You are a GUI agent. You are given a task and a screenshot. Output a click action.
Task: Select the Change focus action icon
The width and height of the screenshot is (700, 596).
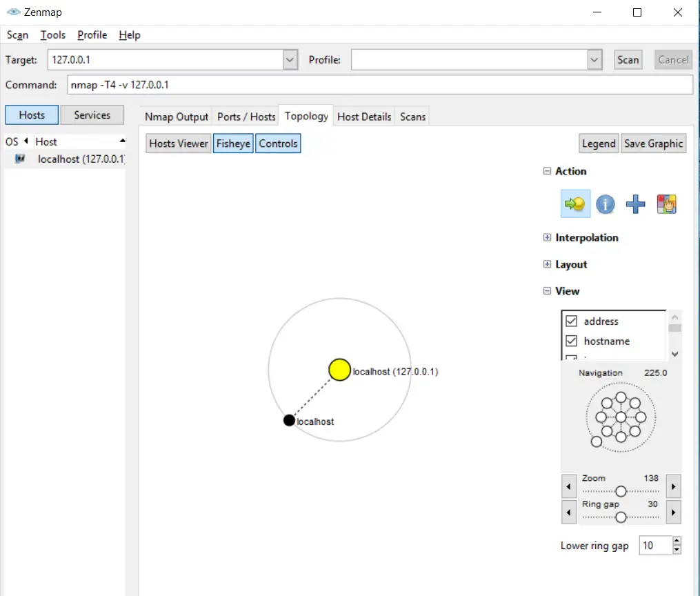pos(575,204)
